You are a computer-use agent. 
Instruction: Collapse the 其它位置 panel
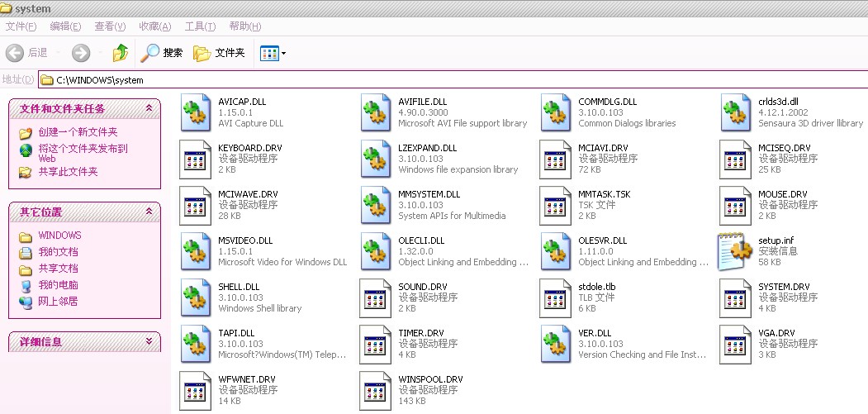pyautogui.click(x=149, y=212)
